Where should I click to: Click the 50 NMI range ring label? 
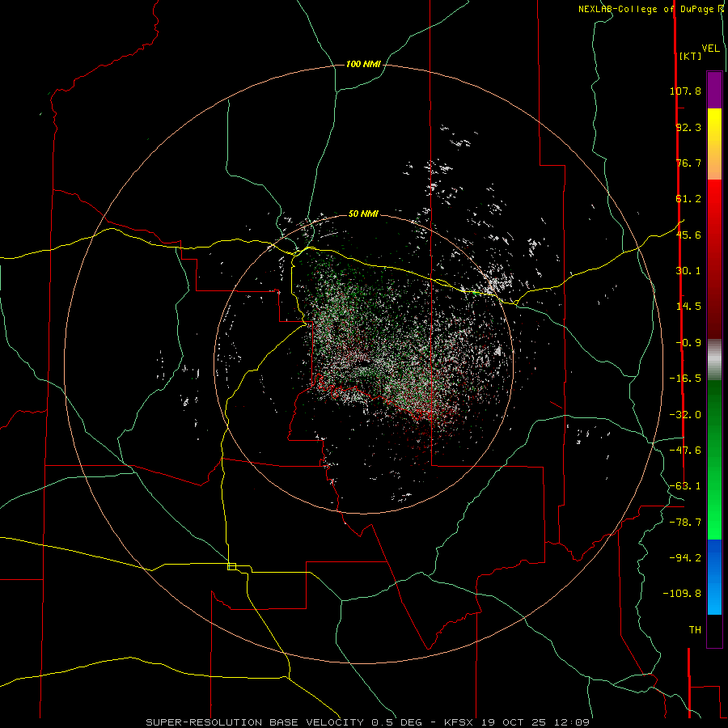coord(363,214)
